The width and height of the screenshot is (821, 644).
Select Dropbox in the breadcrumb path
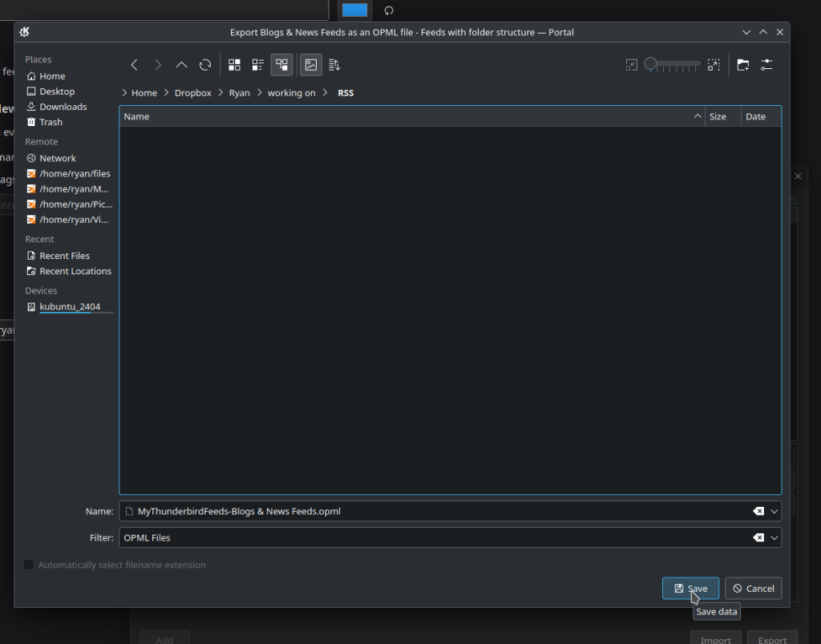192,93
